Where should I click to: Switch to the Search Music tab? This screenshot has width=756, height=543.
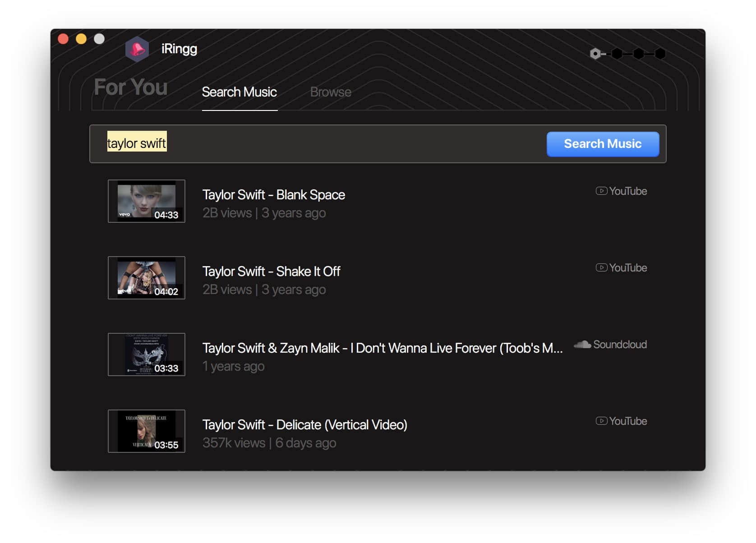pyautogui.click(x=240, y=92)
